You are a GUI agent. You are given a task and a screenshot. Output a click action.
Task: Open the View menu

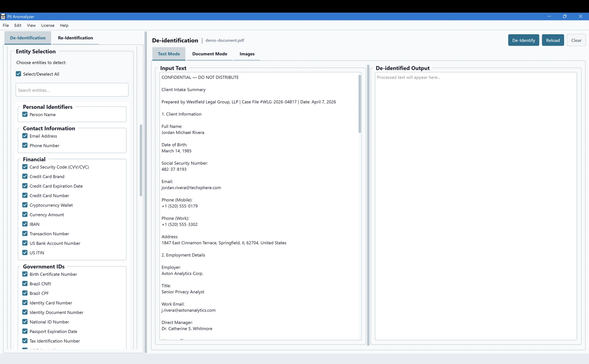[x=31, y=25]
